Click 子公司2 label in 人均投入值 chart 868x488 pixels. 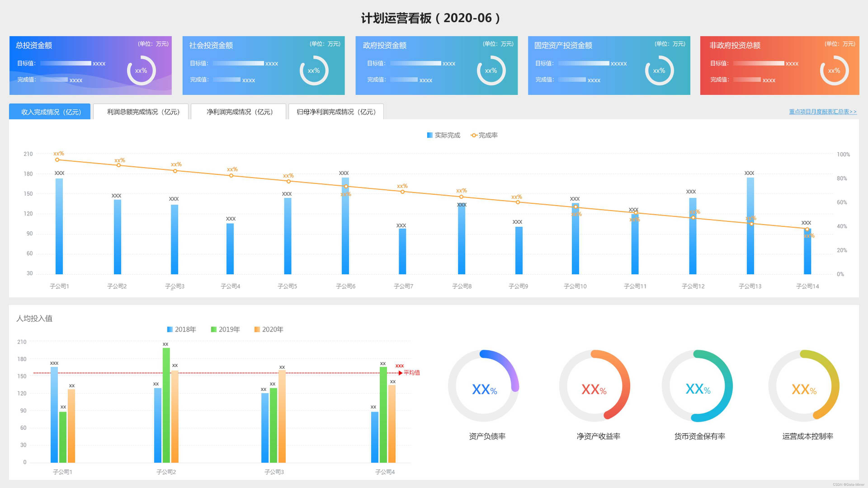(166, 472)
